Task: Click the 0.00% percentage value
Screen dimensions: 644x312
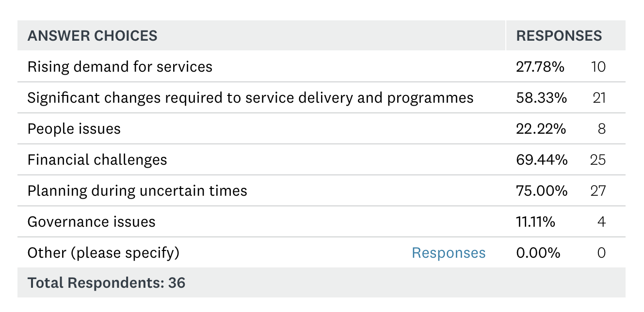Action: [538, 253]
